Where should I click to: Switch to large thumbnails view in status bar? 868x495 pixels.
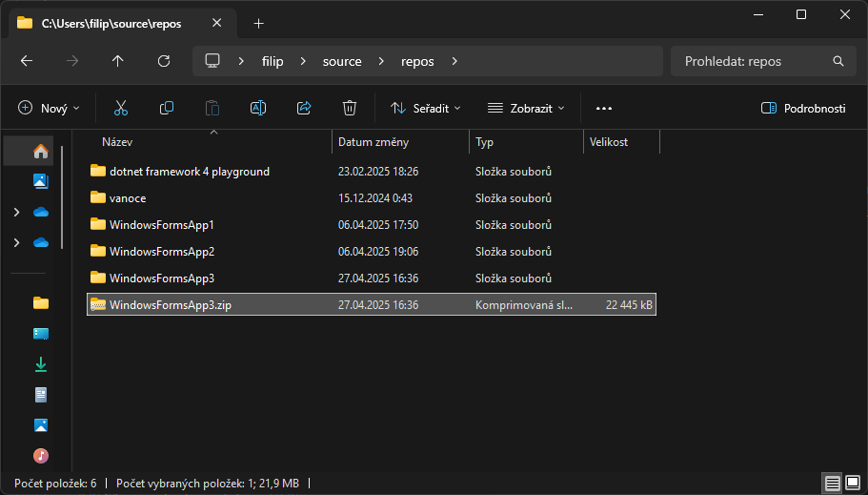tap(853, 484)
